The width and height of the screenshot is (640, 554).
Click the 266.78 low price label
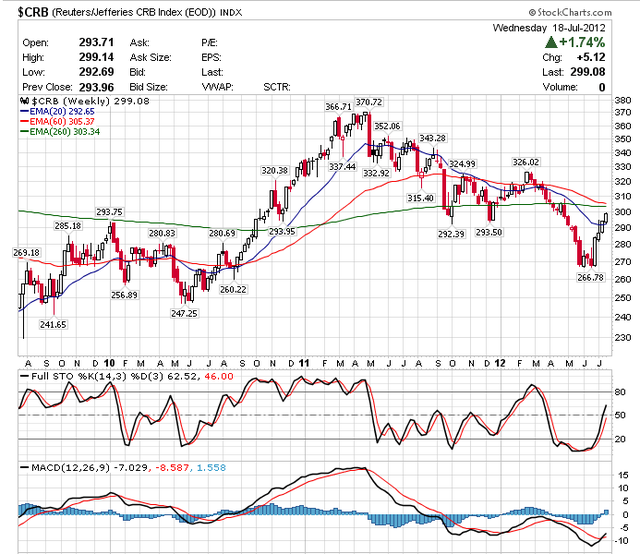click(x=590, y=277)
